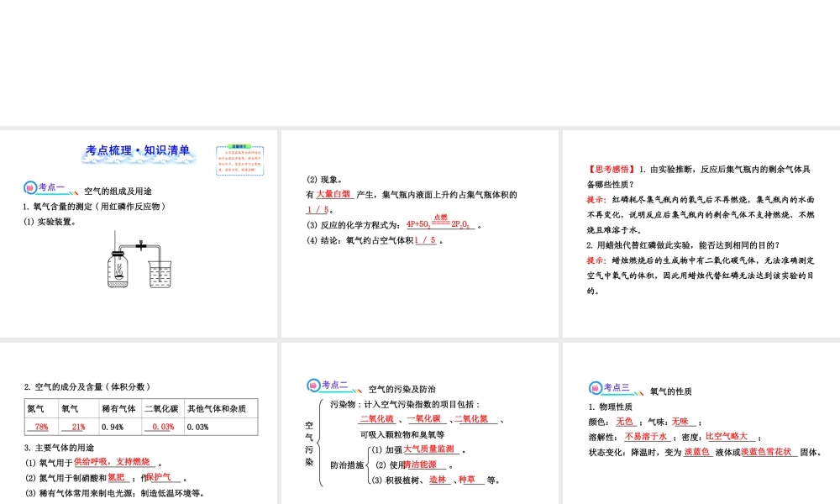Click the red answer 二氧化氮
Image resolution: width=840 pixels, height=504 pixels.
(x=471, y=419)
